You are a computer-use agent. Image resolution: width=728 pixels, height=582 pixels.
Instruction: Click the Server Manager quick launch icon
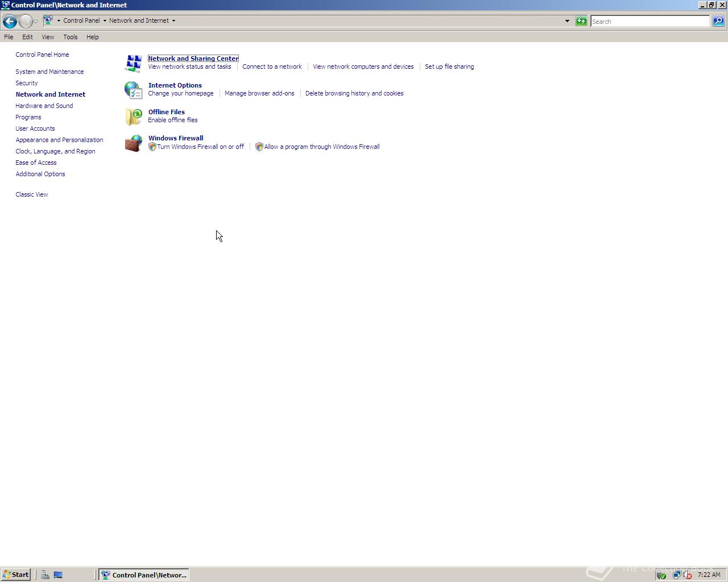[45, 575]
